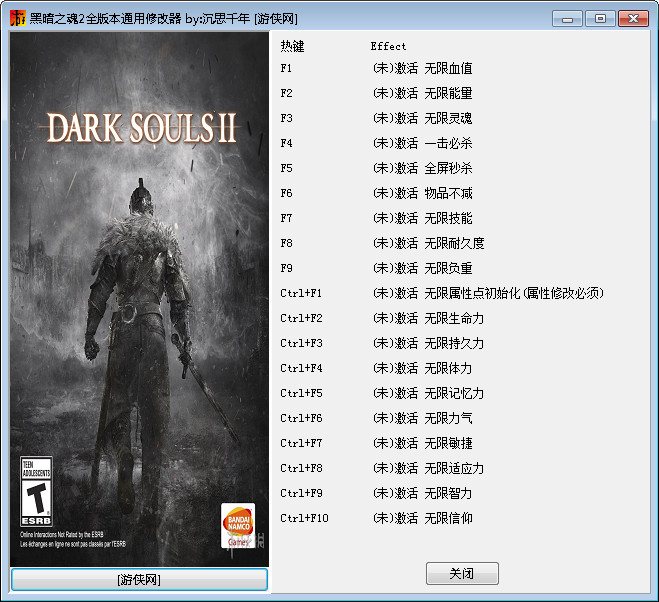Close the window with red X

(x=633, y=19)
